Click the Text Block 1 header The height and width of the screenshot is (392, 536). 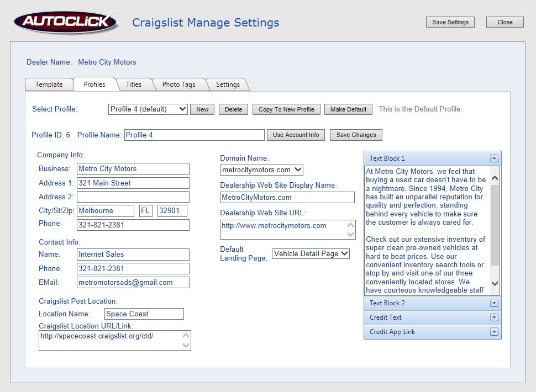pyautogui.click(x=433, y=158)
